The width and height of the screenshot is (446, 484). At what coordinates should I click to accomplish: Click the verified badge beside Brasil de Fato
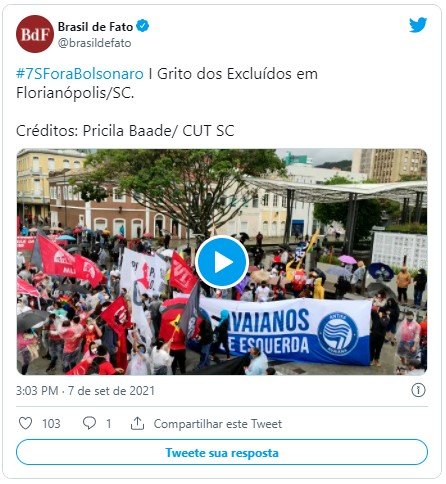(143, 26)
